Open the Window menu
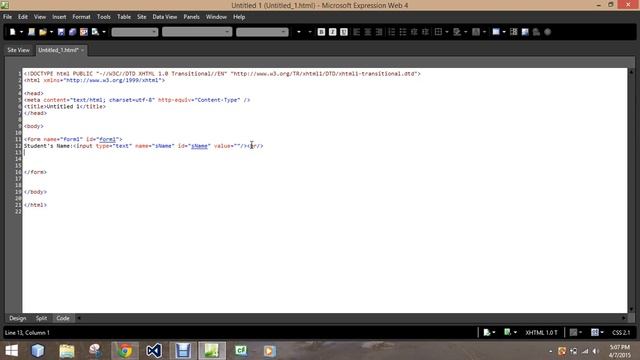 pos(216,17)
